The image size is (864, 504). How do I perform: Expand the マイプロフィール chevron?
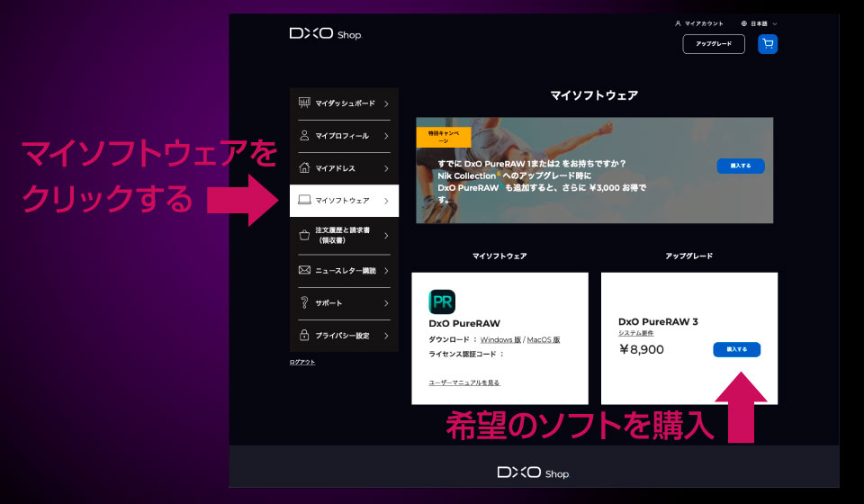point(386,136)
